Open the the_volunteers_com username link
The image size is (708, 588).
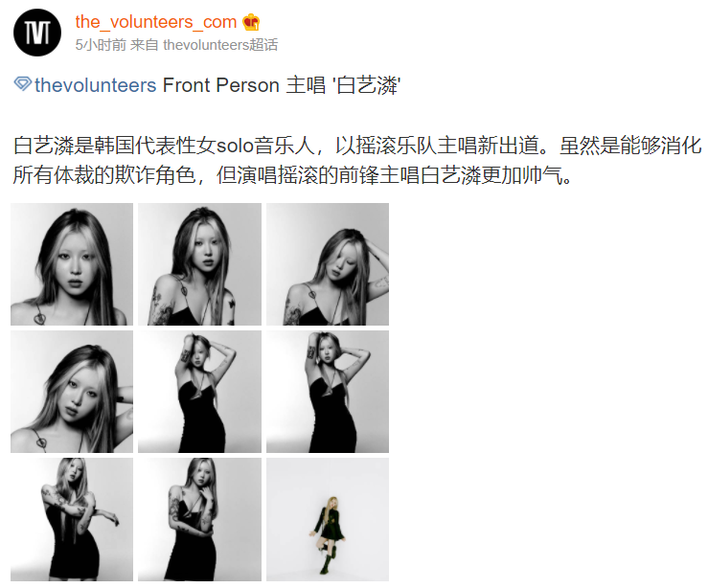156,22
